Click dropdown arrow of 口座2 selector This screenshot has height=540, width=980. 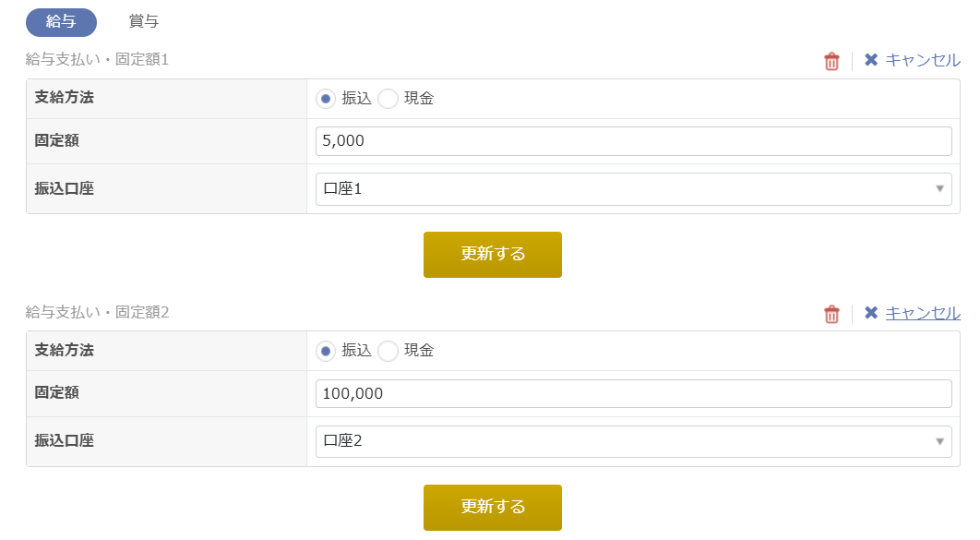[939, 441]
